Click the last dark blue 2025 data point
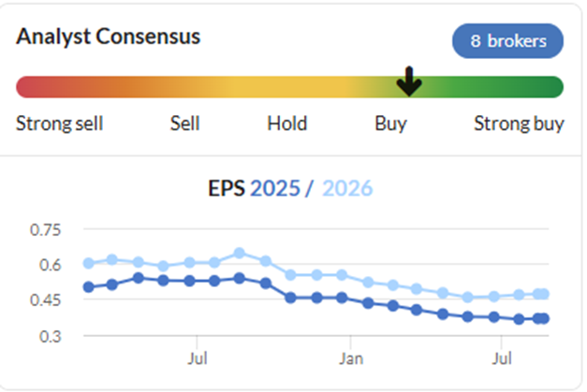 544,319
